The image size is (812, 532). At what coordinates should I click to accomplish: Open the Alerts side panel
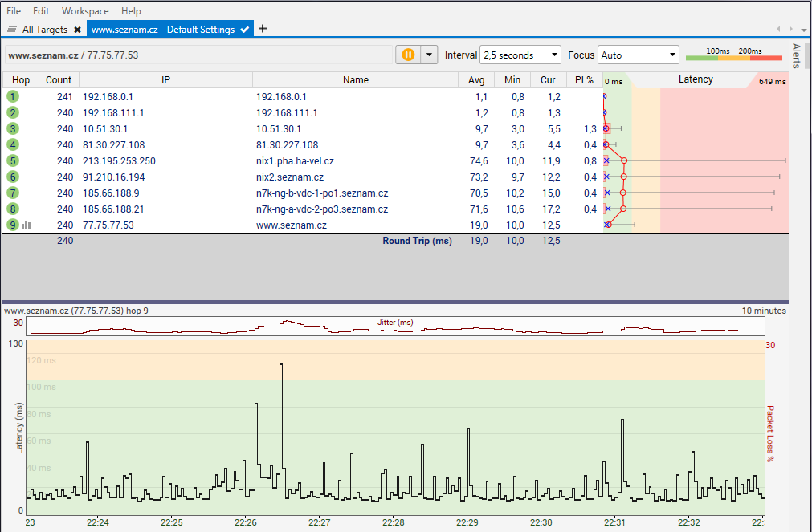click(x=797, y=56)
